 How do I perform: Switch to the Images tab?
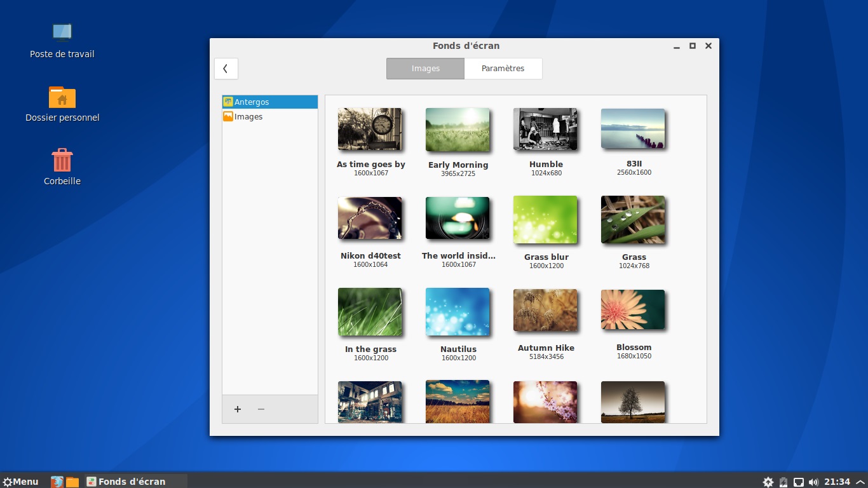click(x=425, y=69)
